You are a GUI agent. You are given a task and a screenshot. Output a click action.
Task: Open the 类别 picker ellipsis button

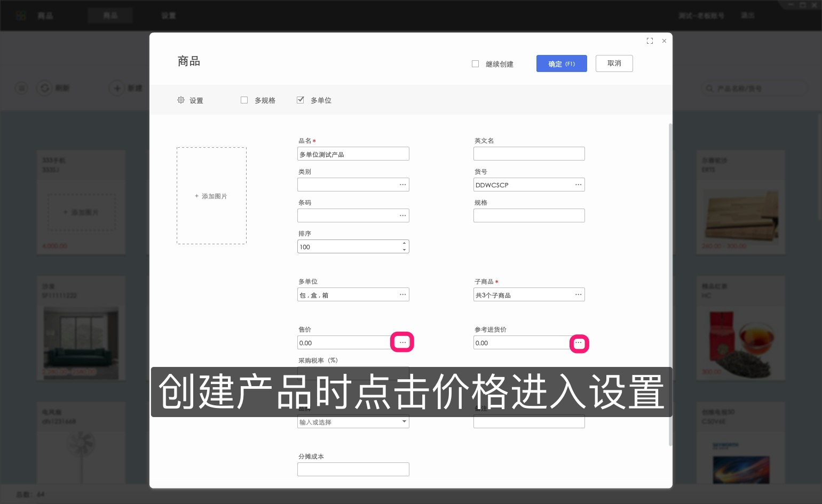[402, 185]
